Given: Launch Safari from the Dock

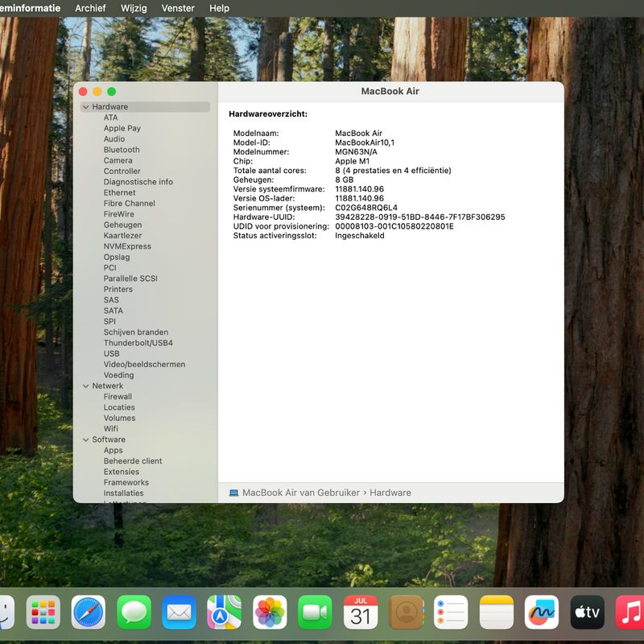Looking at the screenshot, I should [89, 612].
